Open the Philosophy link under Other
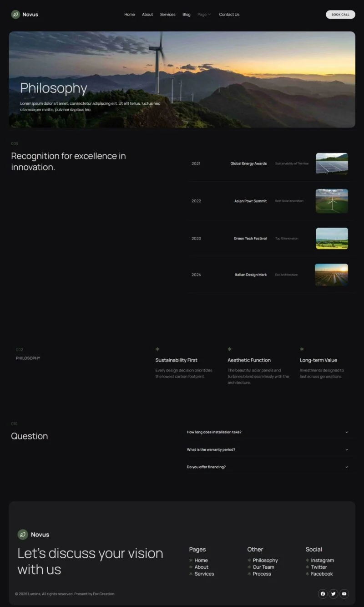This screenshot has width=364, height=607. click(265, 561)
